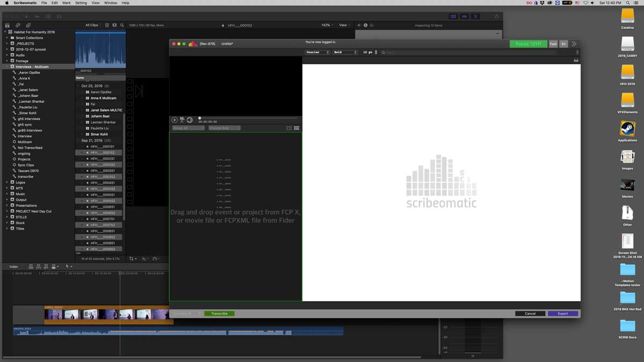Click background tasks circle icon
This screenshot has height=362, width=644.
48,17
